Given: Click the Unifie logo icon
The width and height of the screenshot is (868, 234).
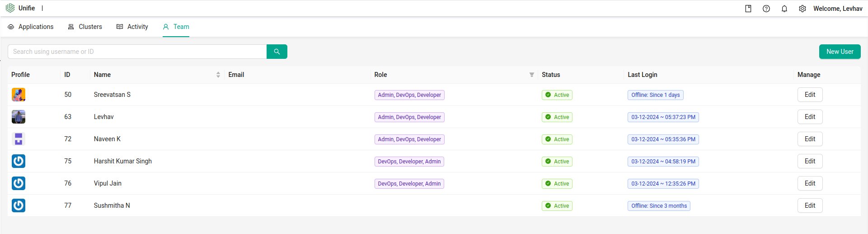Looking at the screenshot, I should pos(10,8).
